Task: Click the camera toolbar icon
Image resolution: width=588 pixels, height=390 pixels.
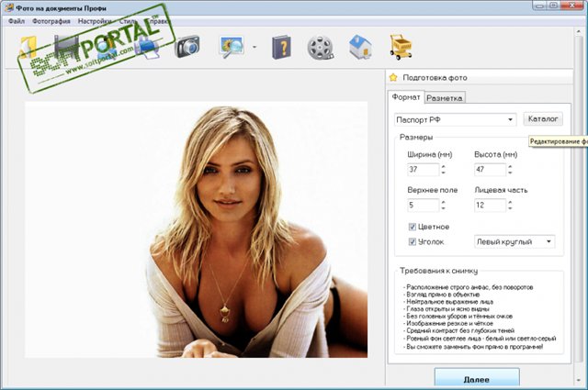Action: 187,47
